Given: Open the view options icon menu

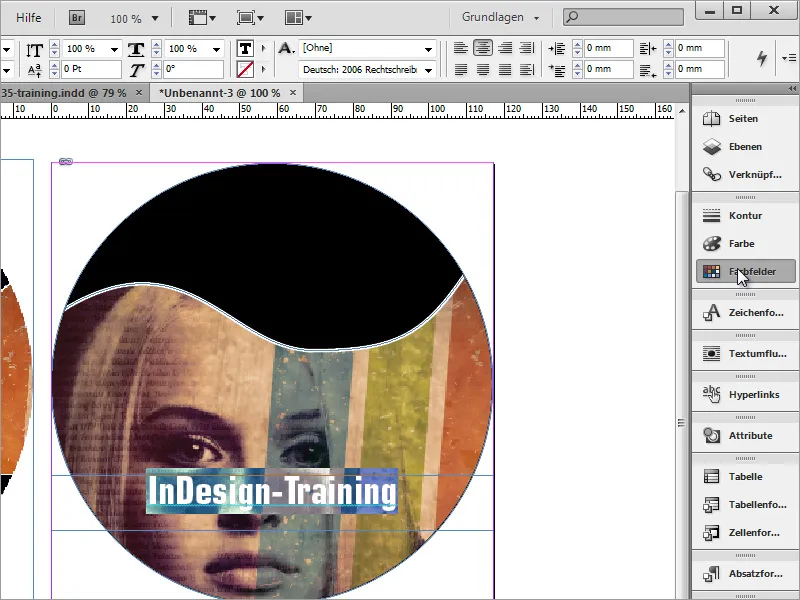Looking at the screenshot, I should [x=202, y=18].
